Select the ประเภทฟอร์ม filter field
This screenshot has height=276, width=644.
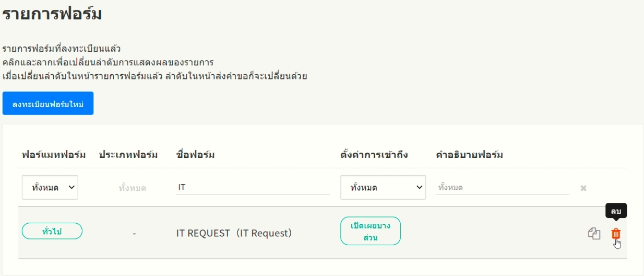pos(132,188)
